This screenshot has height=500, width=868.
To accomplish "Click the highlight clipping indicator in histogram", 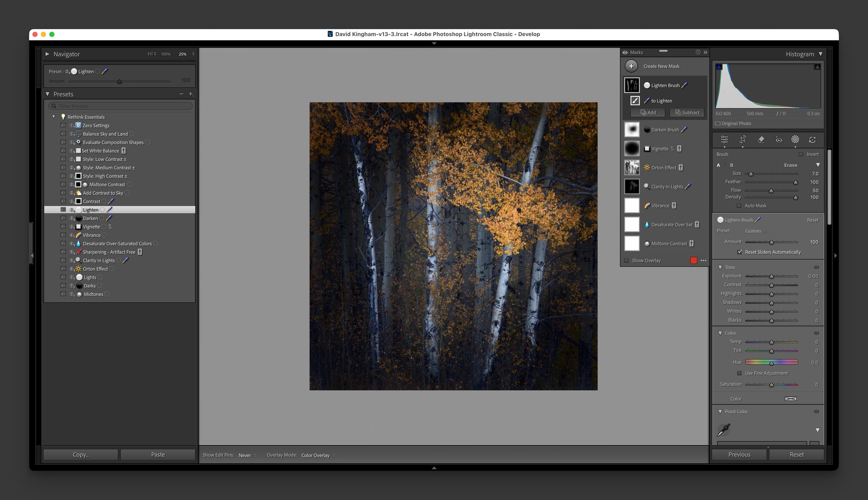I will point(817,67).
